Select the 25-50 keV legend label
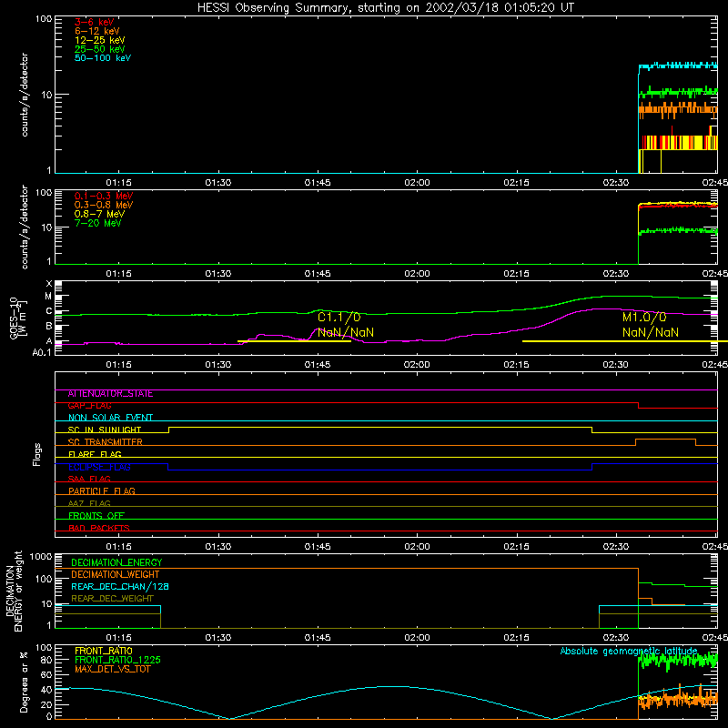This screenshot has width=728, height=728. coord(100,49)
